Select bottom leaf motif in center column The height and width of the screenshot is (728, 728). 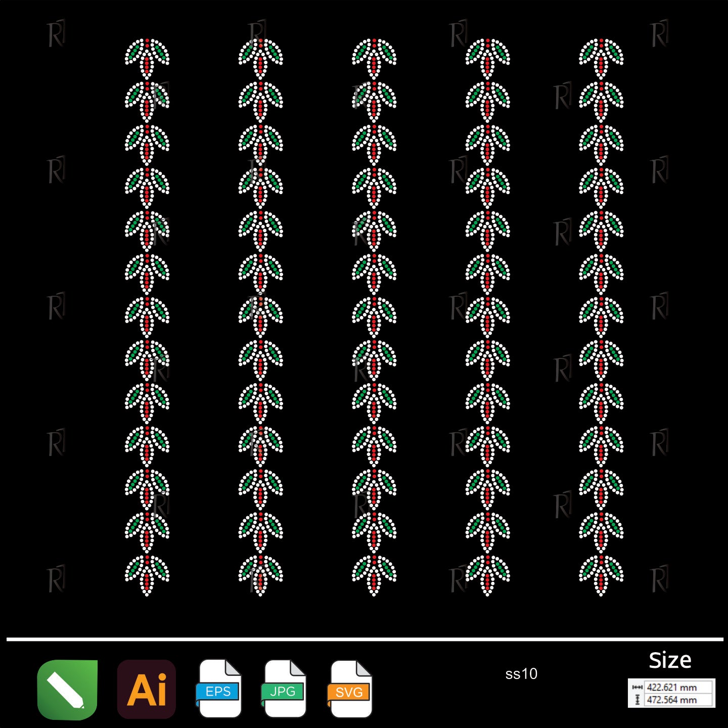click(374, 575)
